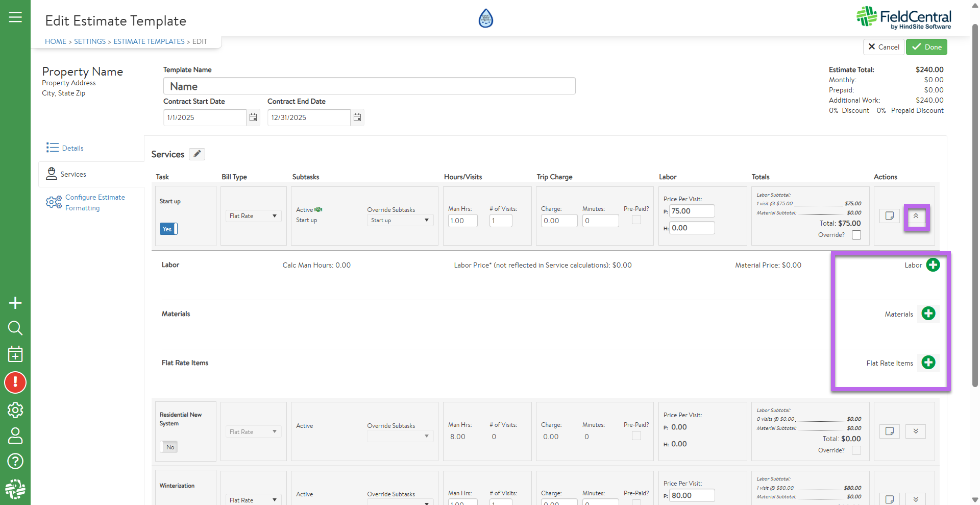The width and height of the screenshot is (980, 505).
Task: Toggle the Start up task Yes switch
Action: pyautogui.click(x=168, y=229)
